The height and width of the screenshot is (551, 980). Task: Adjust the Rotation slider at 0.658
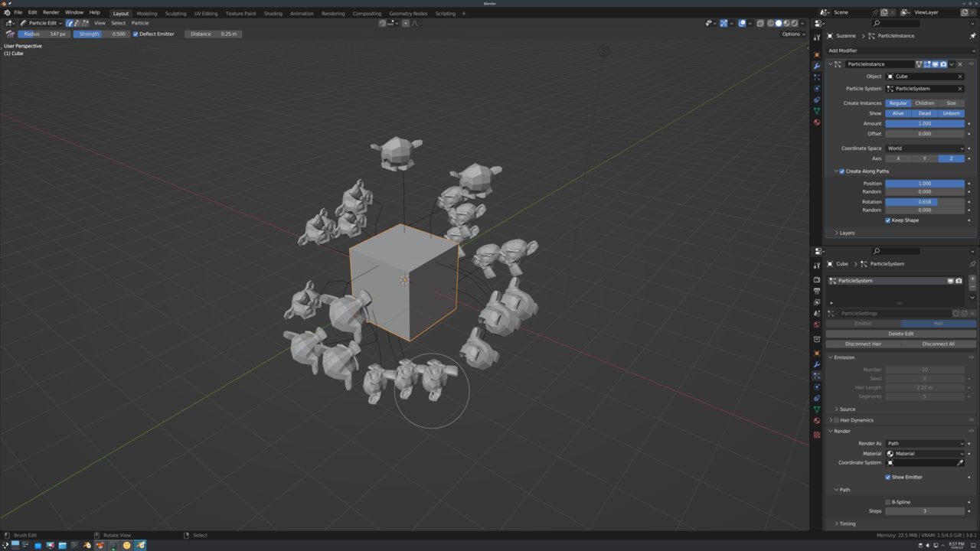pyautogui.click(x=925, y=202)
